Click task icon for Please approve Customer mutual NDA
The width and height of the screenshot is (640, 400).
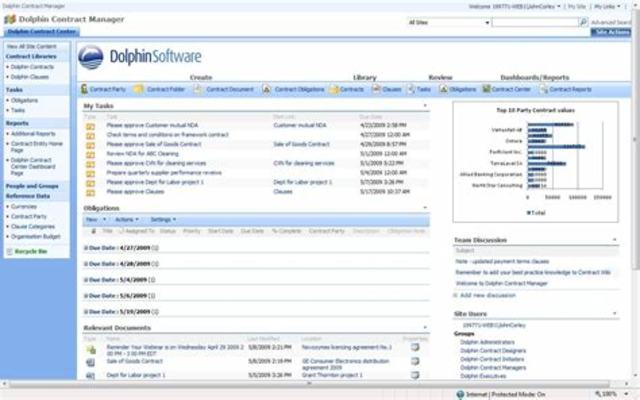tap(90, 127)
